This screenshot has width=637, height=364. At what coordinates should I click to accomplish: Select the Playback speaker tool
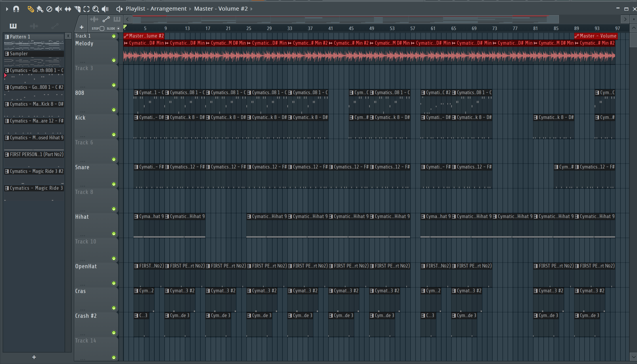pos(105,9)
